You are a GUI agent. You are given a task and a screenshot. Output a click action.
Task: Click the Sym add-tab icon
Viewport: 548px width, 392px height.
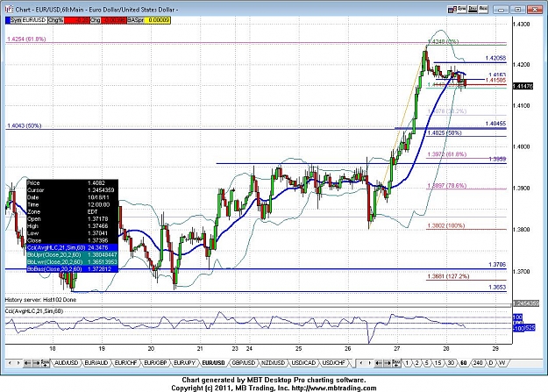[x=45, y=363]
